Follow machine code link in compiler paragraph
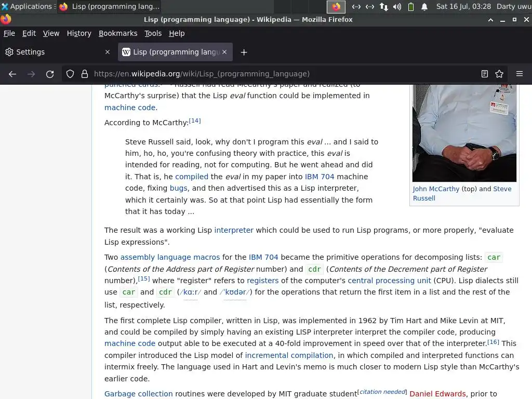Screen dimensions: 532x399 pyautogui.click(x=130, y=344)
